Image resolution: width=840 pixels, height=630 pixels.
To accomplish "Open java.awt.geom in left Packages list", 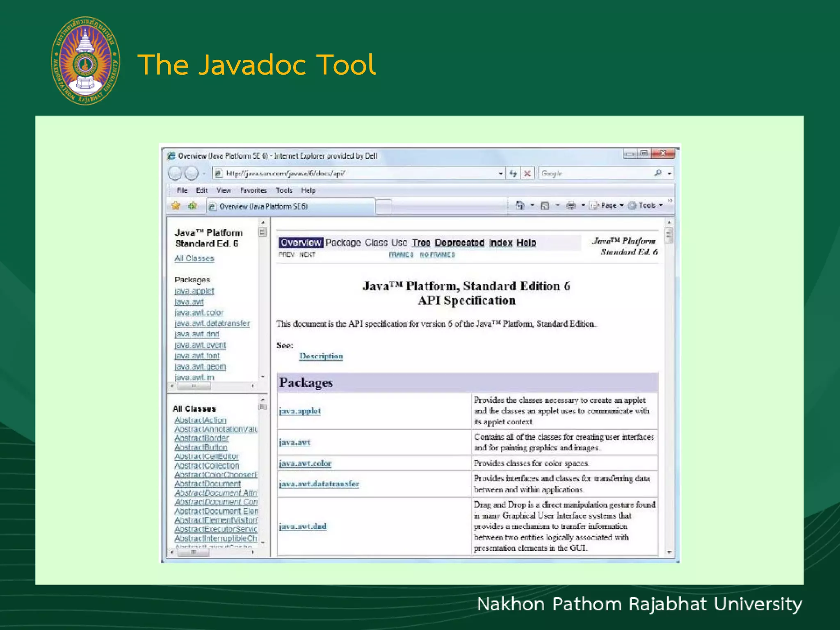I will click(x=200, y=366).
